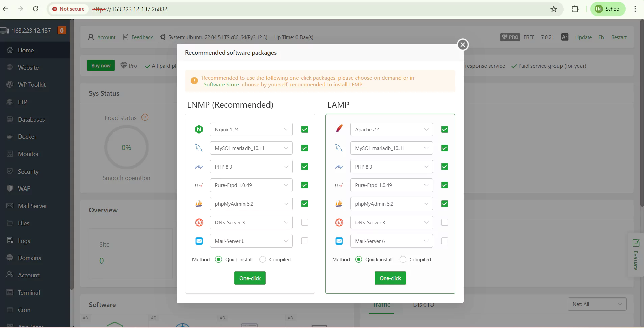Open LNMP phpMyAdmin 5.2 dropdown

click(251, 204)
